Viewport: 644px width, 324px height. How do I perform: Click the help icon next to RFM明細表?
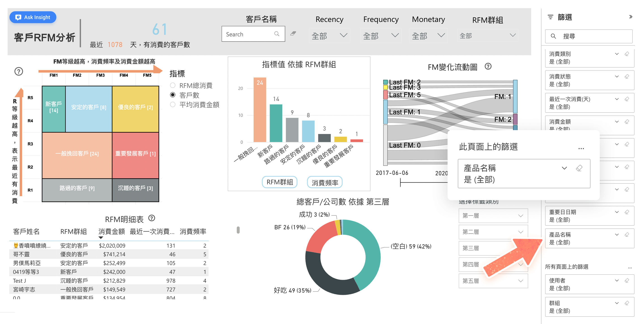[152, 218]
